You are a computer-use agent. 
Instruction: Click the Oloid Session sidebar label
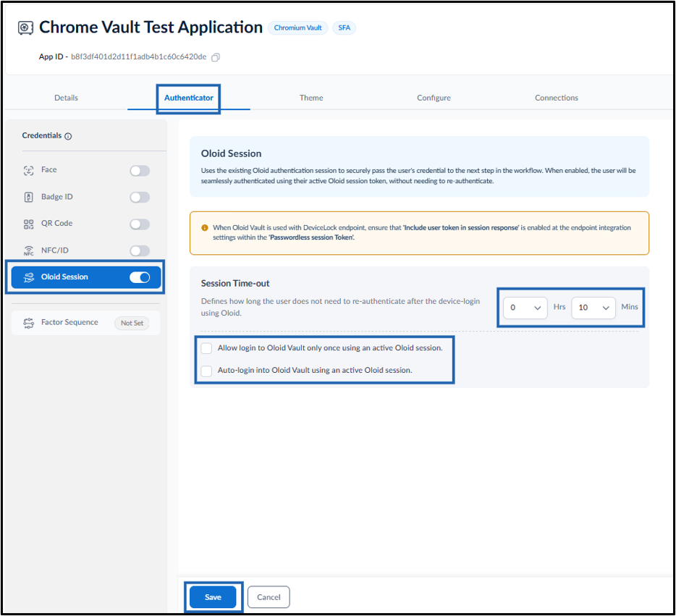64,277
